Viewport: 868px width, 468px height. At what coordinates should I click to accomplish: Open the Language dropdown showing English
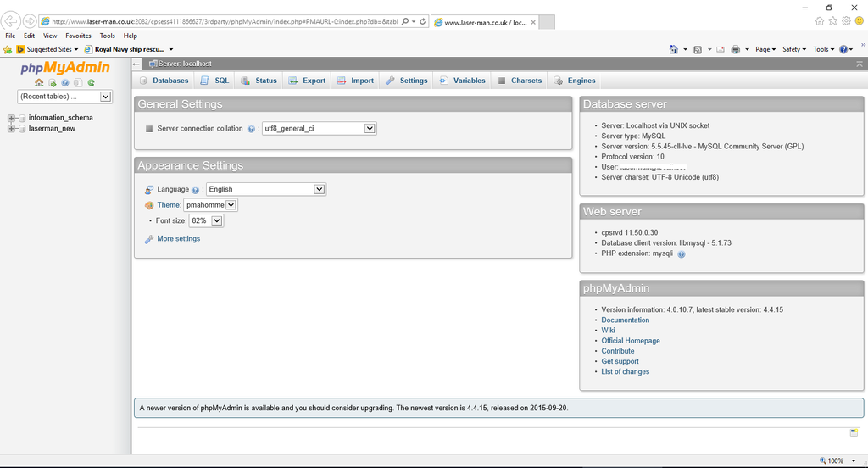265,189
